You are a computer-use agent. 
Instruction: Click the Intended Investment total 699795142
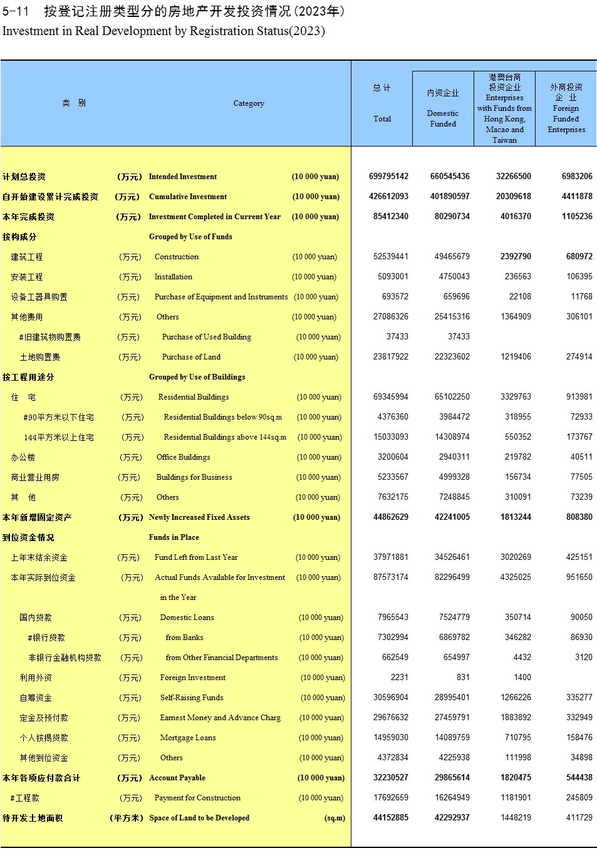coord(388,177)
